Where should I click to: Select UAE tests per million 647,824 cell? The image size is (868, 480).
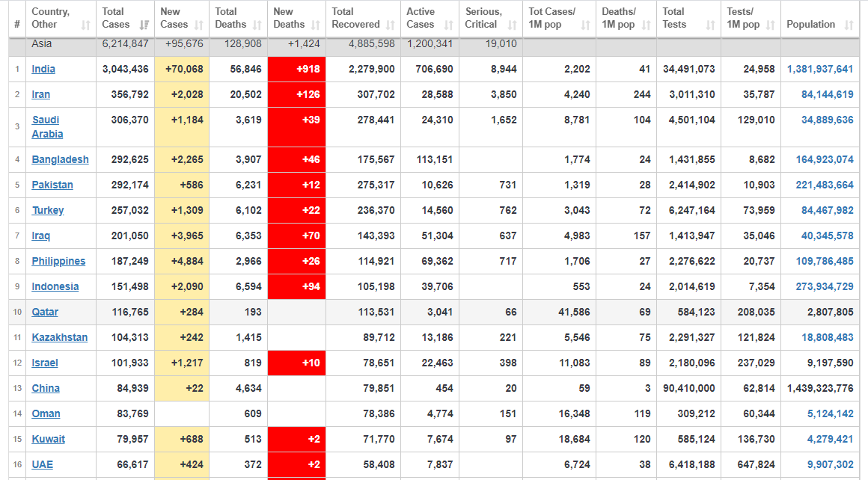click(x=751, y=465)
